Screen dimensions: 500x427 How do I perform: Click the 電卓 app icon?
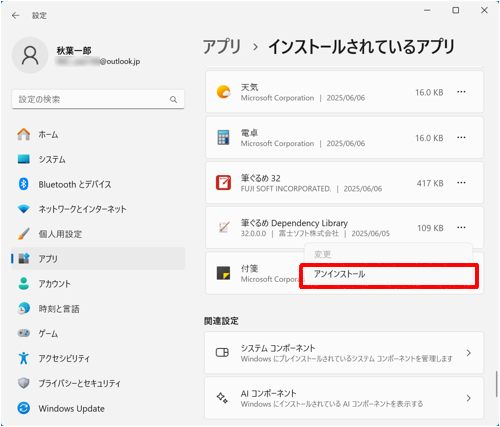point(223,137)
